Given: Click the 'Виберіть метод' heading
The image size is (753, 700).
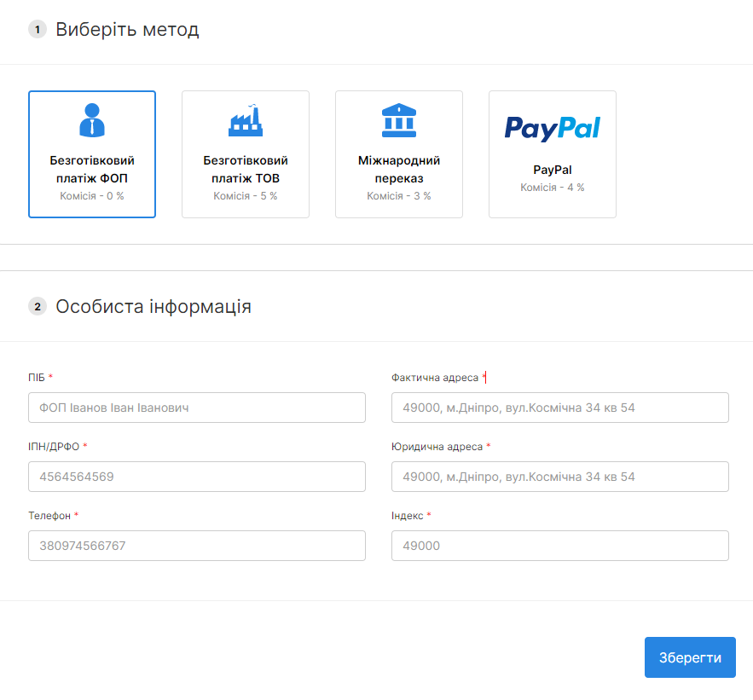Looking at the screenshot, I should click(x=127, y=30).
